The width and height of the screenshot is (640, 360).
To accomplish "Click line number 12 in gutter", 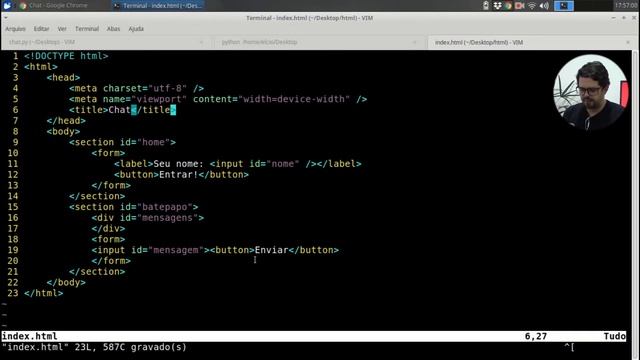I will (13, 174).
